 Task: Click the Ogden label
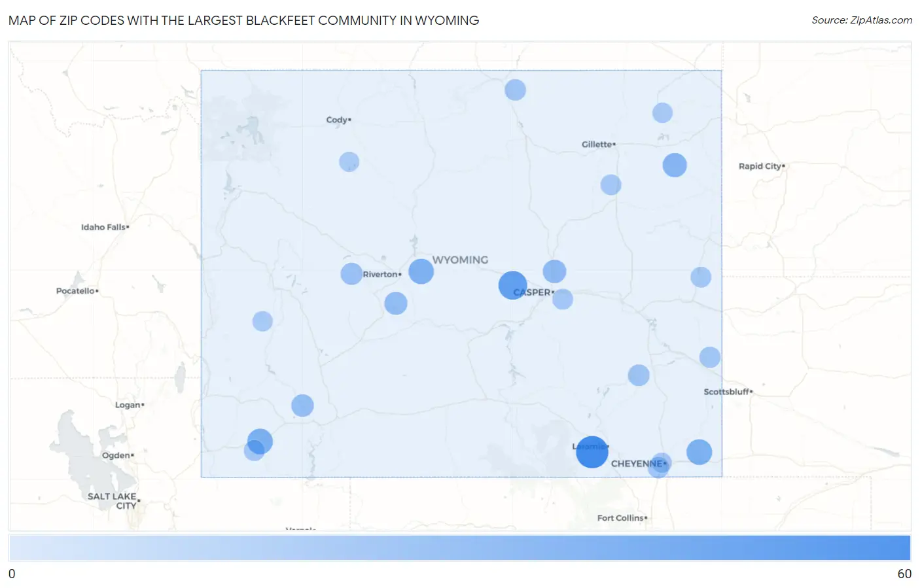pyautogui.click(x=117, y=455)
